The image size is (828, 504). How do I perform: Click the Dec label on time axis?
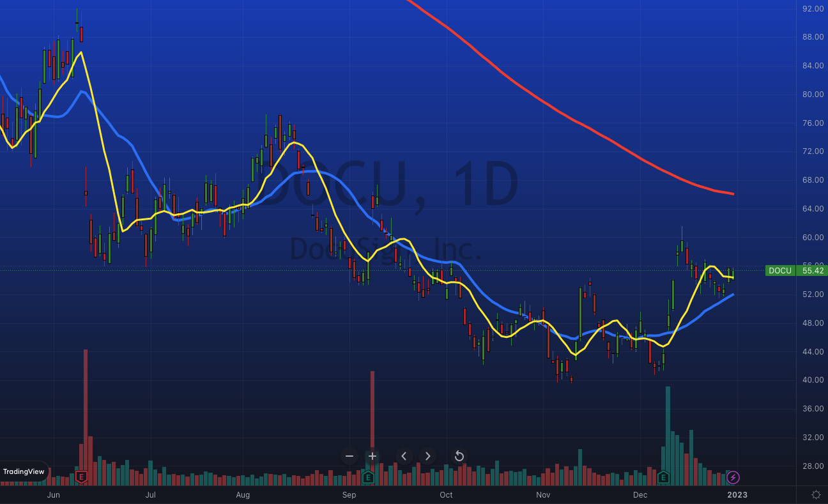[640, 495]
